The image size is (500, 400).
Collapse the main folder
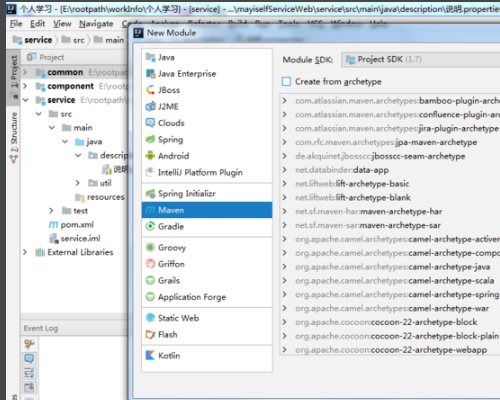52,127
